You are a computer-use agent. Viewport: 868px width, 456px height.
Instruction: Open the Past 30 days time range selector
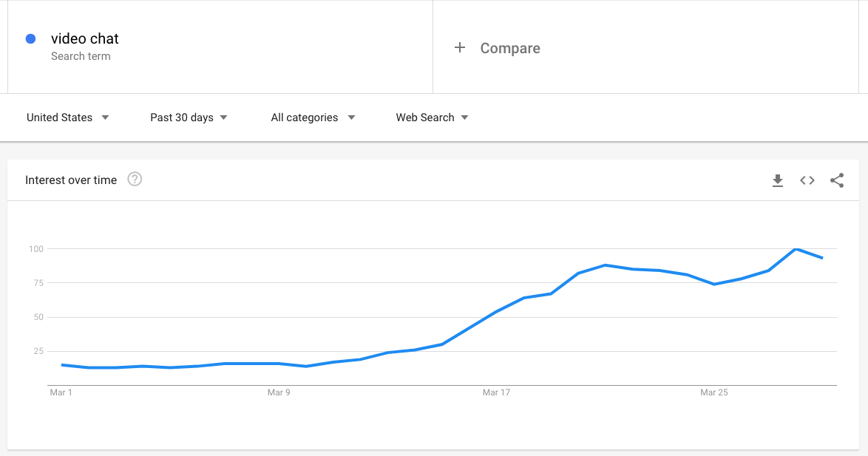click(188, 117)
